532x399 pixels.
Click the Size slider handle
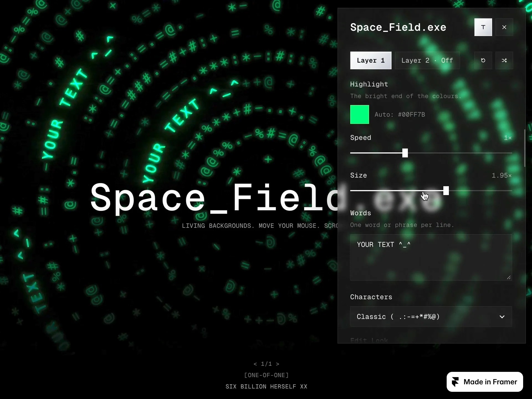pos(446,191)
